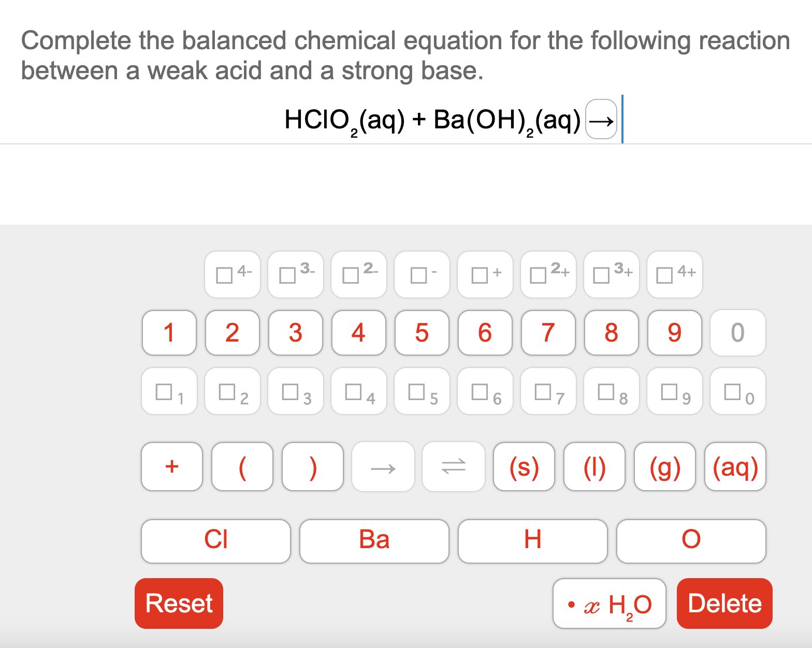
Task: Insert the superscript 2- charge
Action: [358, 275]
